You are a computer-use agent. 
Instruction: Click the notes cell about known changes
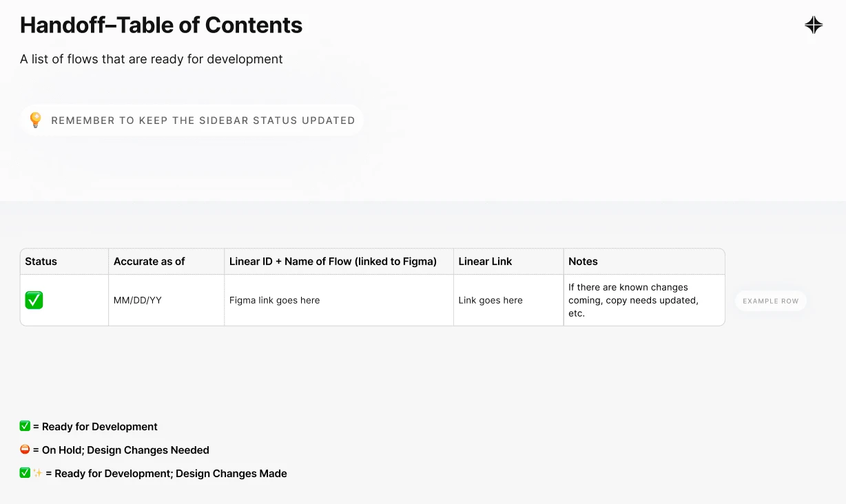coord(633,300)
